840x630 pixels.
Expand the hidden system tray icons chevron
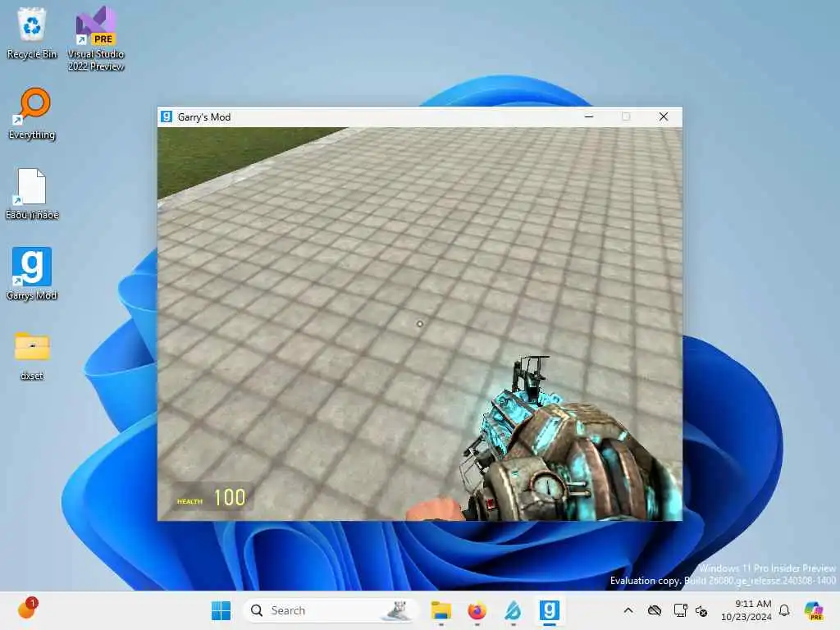pos(628,610)
